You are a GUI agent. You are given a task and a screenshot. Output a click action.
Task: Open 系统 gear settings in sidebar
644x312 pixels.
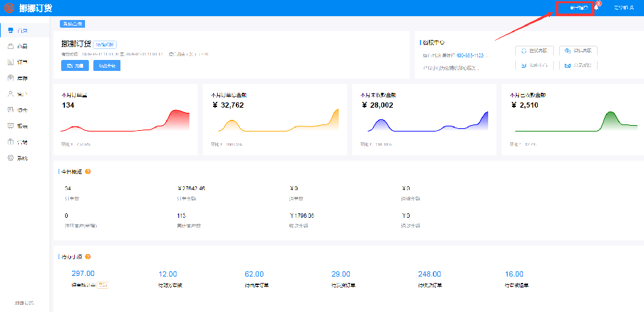pyautogui.click(x=17, y=158)
